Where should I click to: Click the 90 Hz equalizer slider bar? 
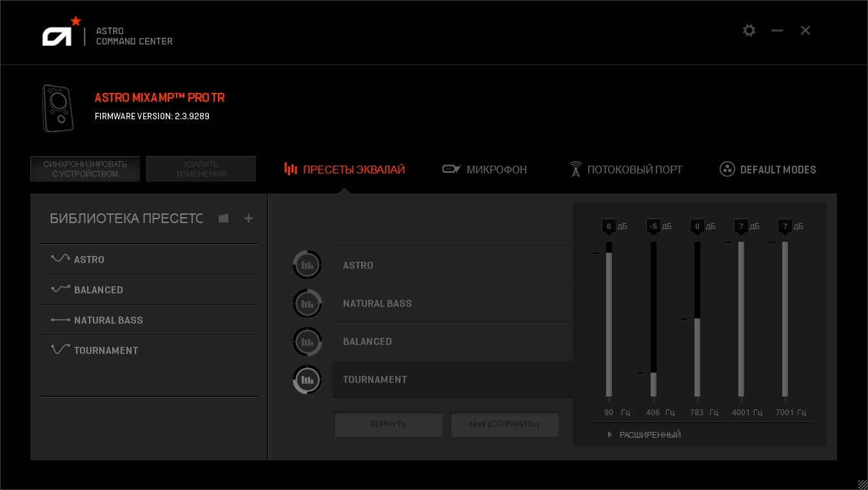609,322
